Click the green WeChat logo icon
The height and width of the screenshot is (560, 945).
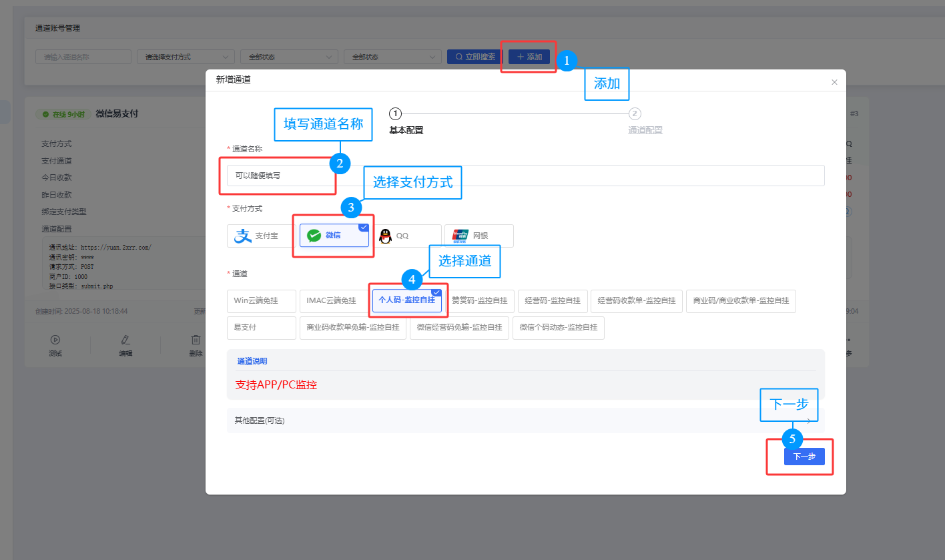tap(314, 236)
